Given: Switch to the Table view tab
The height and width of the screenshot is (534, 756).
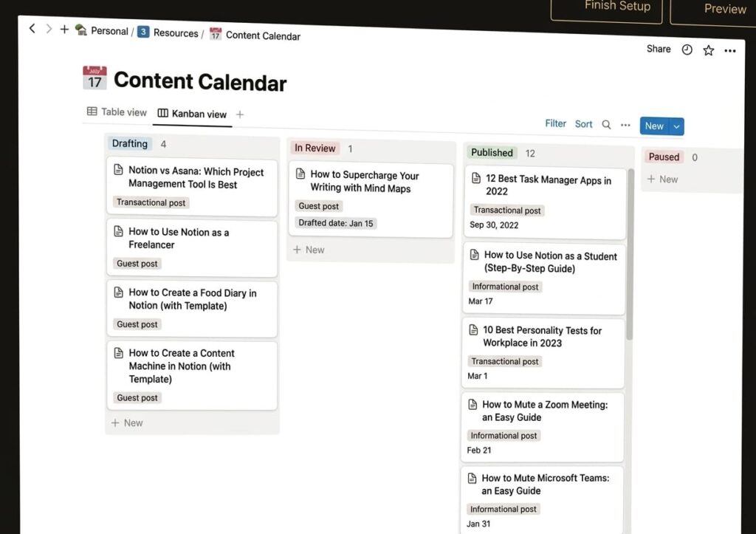Looking at the screenshot, I should (117, 112).
